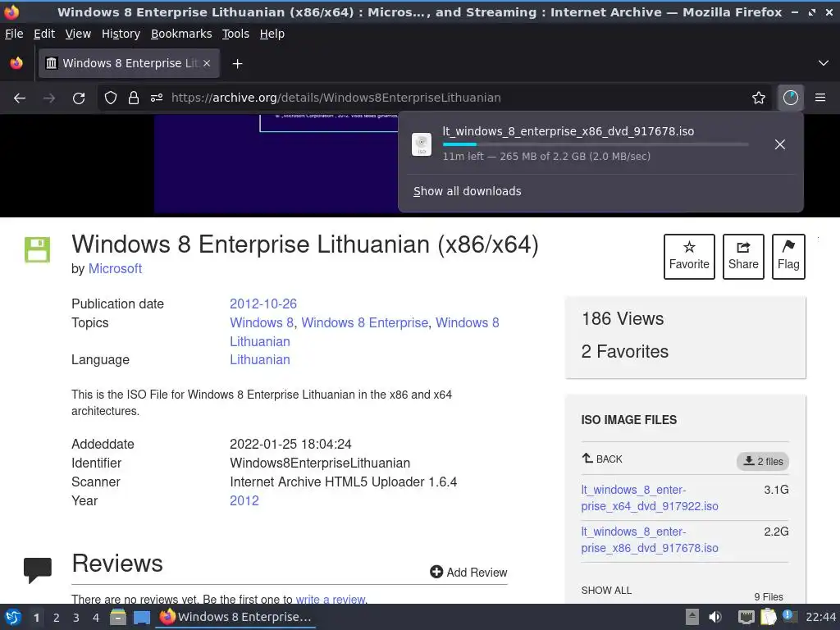Close the Windows 8 Enterprise tab
Image resolution: width=840 pixels, height=630 pixels.
[207, 63]
